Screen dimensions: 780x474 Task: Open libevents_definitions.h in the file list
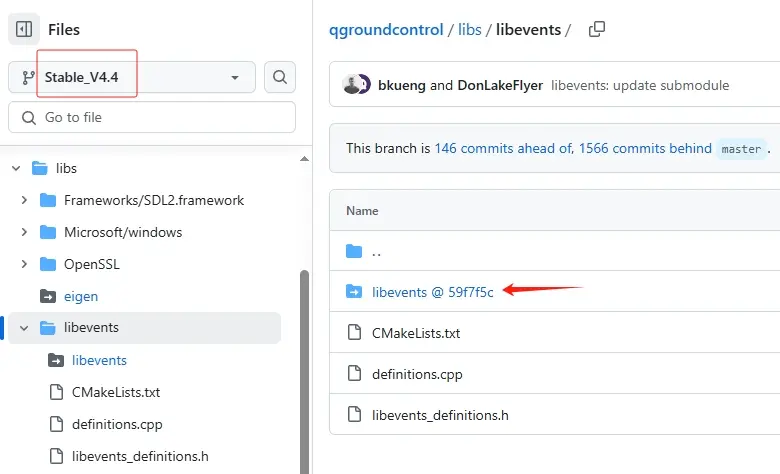click(440, 415)
